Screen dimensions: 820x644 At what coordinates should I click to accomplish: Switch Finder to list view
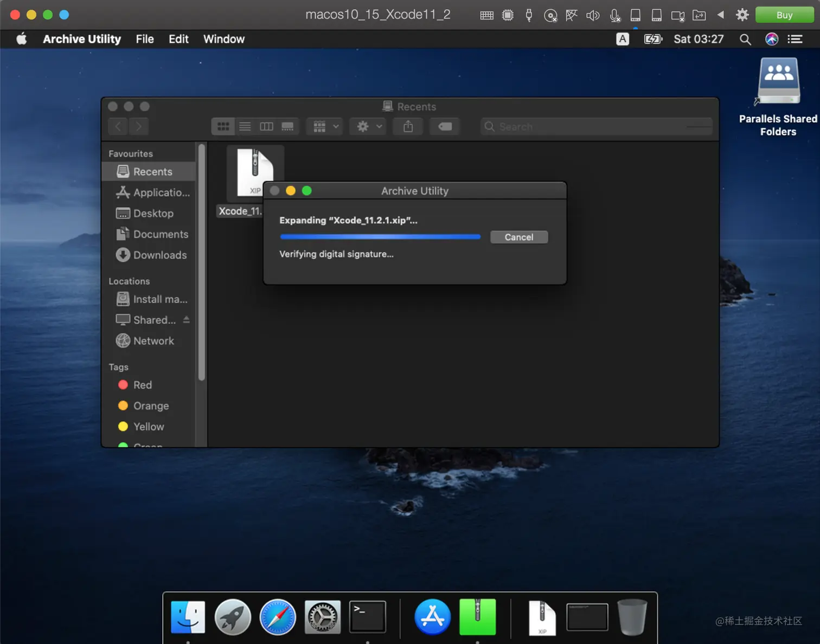tap(245, 126)
